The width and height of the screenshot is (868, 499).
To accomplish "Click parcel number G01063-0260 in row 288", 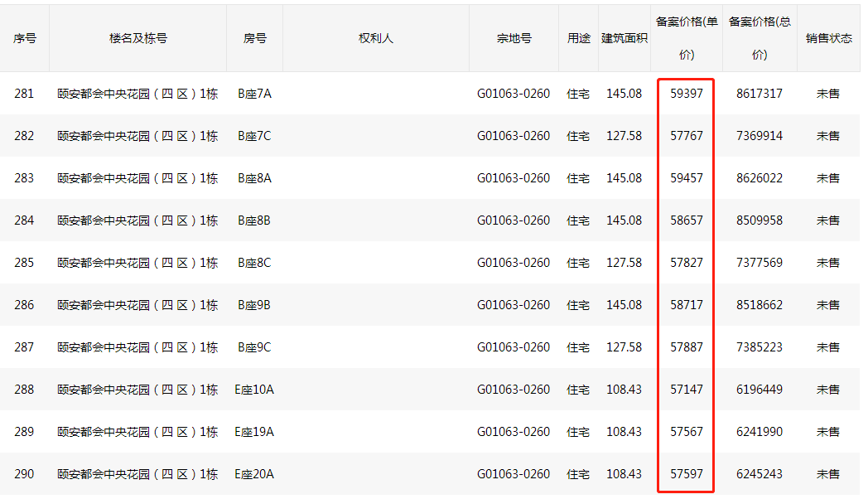I will coord(514,390).
